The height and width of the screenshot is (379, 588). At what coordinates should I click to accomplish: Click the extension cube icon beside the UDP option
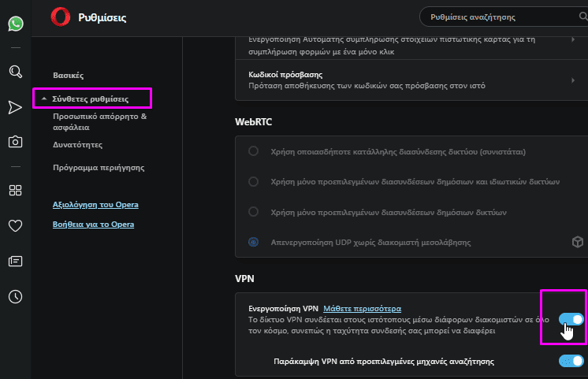click(x=578, y=242)
